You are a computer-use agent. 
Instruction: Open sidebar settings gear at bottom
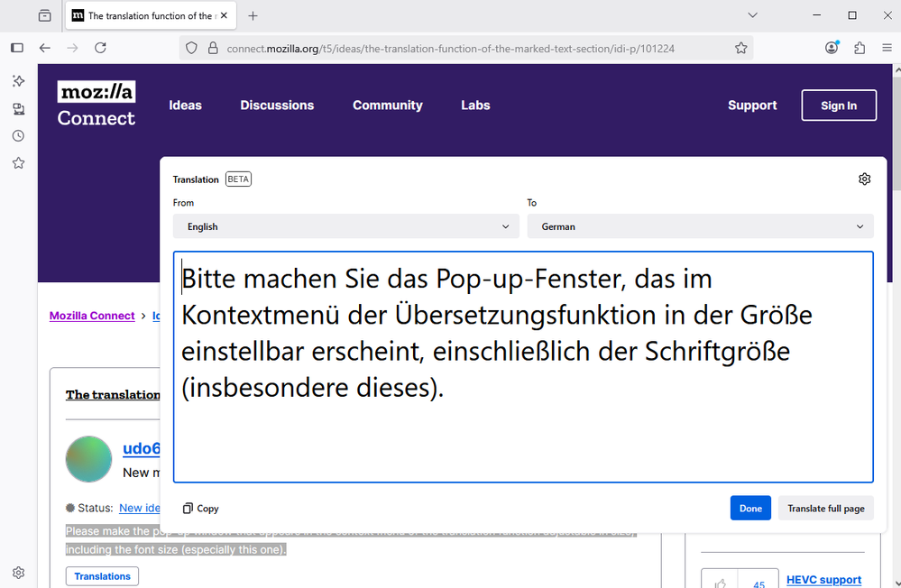coord(18,572)
